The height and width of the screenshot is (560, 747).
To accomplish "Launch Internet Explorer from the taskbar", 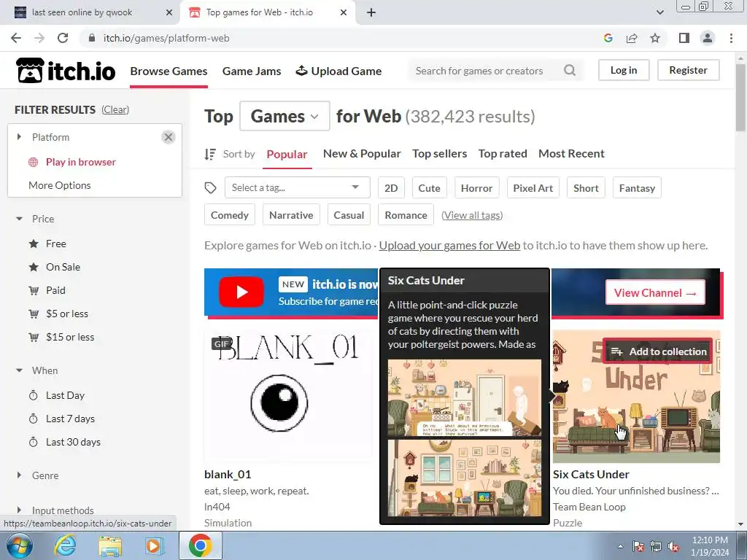I will pyautogui.click(x=65, y=545).
